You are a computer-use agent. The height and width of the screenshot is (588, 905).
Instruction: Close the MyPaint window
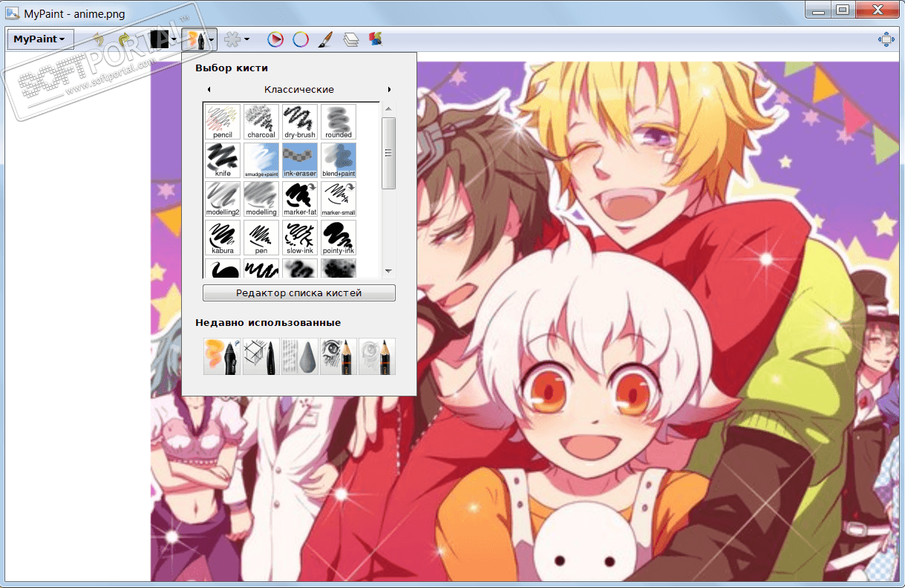876,10
